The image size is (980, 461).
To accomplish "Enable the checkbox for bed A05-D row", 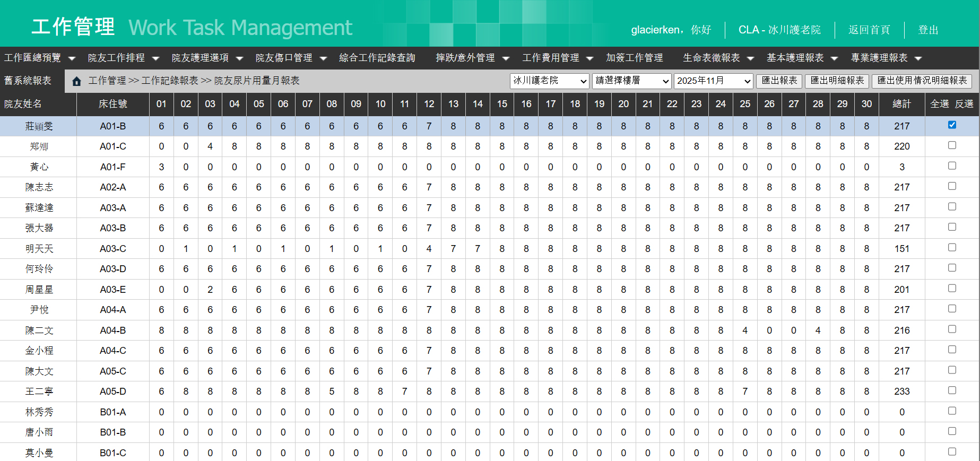I will (952, 390).
